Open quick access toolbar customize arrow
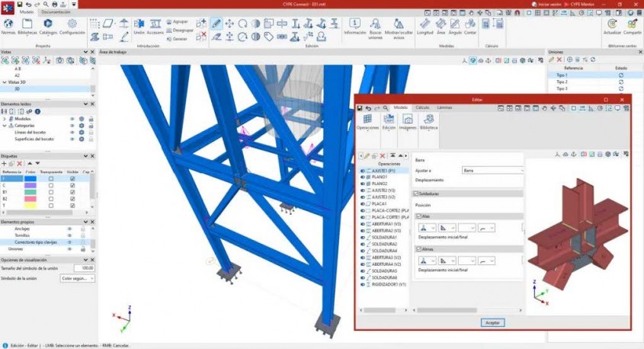Screen dimensions: 644x349 pos(74,4)
